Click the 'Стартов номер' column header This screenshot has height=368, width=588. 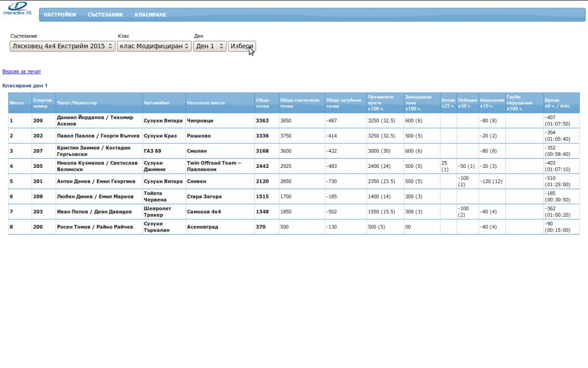pos(44,103)
